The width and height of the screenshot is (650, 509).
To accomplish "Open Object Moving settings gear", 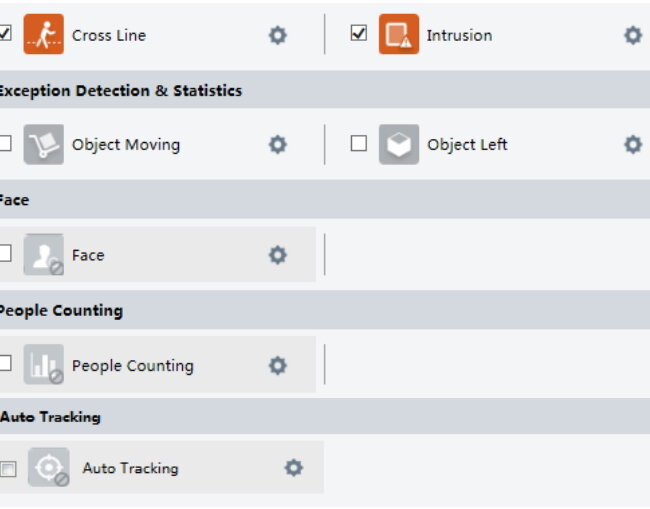I will (x=278, y=145).
